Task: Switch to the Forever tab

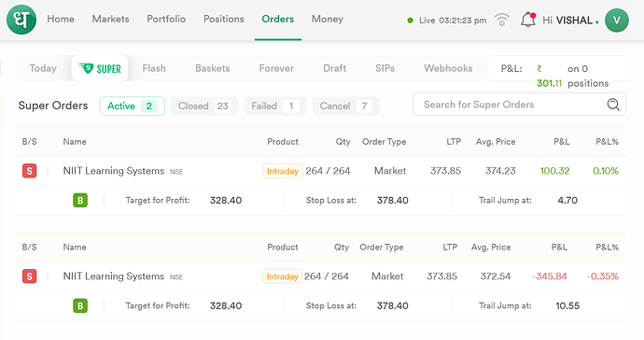Action: pyautogui.click(x=276, y=68)
